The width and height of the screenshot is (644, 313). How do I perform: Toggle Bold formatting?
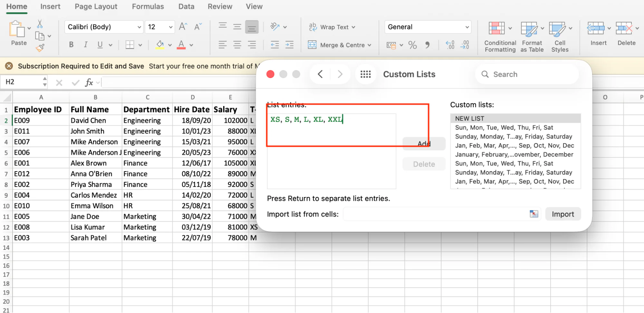click(71, 44)
